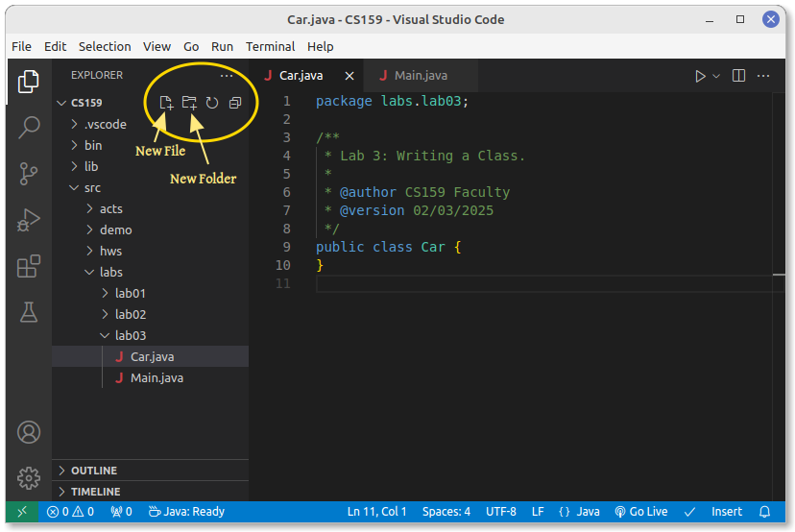Go to line via Ln 11, Col 1
This screenshot has width=795, height=532.
pyautogui.click(x=376, y=512)
